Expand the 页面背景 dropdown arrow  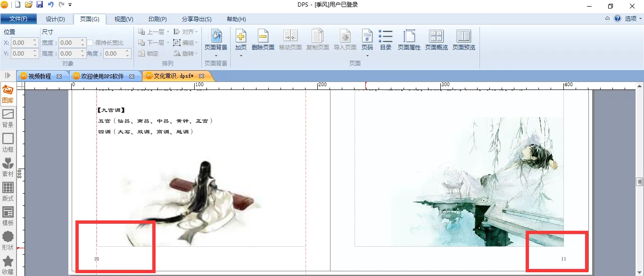coord(216,56)
